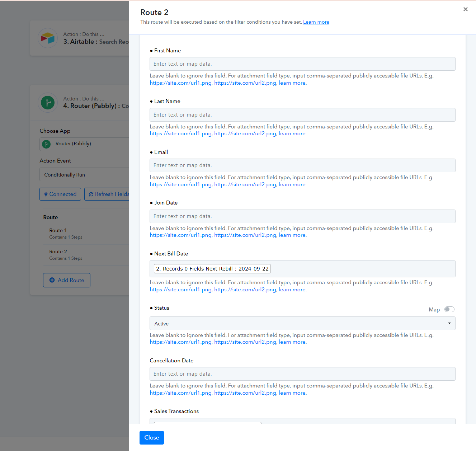Click the Close button at the bottom
This screenshot has width=476, height=451.
click(x=152, y=438)
